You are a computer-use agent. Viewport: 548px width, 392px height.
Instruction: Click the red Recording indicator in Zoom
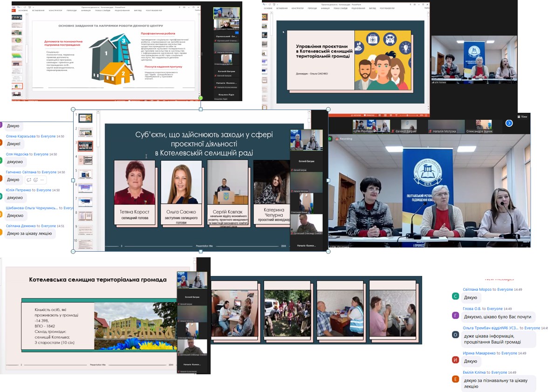coord(344,139)
